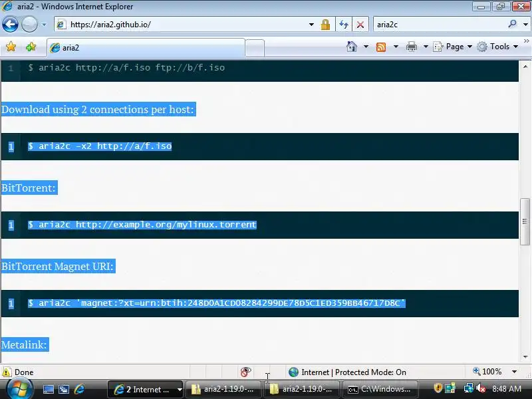This screenshot has height=399, width=532.
Task: Open the Windows Start orb
Action: [19, 389]
